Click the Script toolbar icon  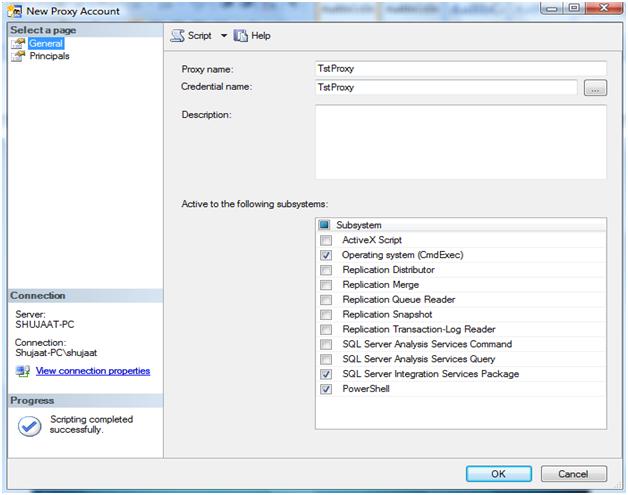177,36
